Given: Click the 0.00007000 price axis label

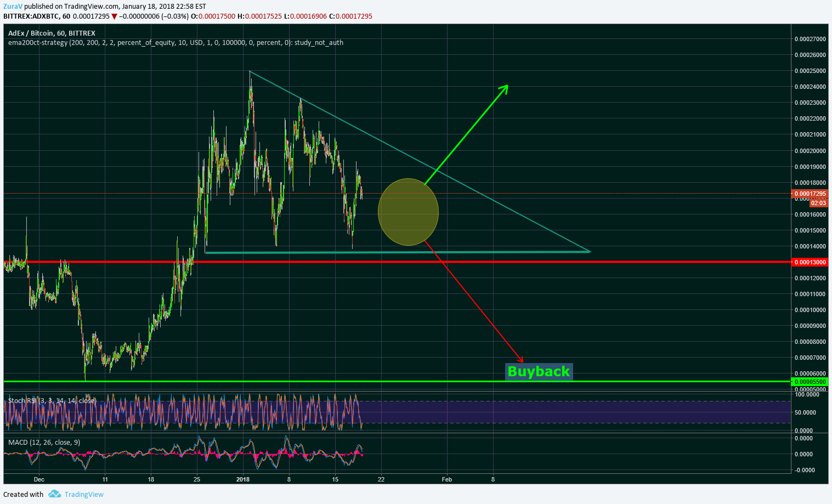Looking at the screenshot, I should pyautogui.click(x=810, y=358).
